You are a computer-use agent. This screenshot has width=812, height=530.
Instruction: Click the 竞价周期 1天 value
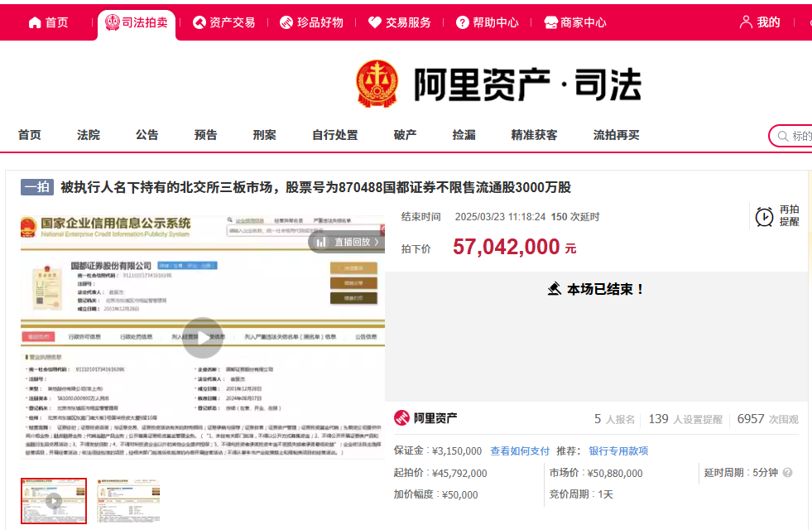(605, 494)
